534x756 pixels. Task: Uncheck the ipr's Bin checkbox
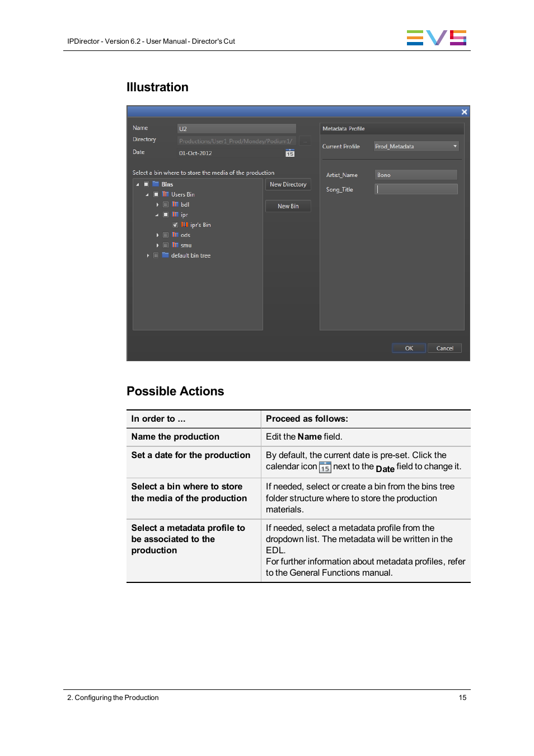[175, 225]
